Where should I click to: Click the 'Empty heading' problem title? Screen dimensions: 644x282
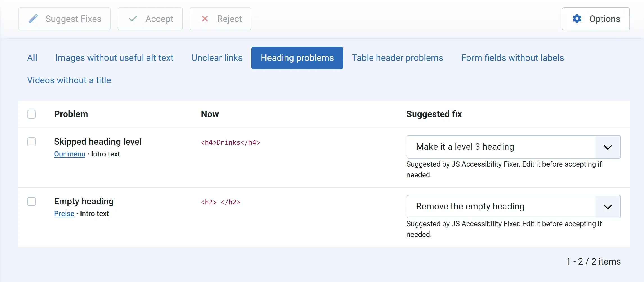84,201
